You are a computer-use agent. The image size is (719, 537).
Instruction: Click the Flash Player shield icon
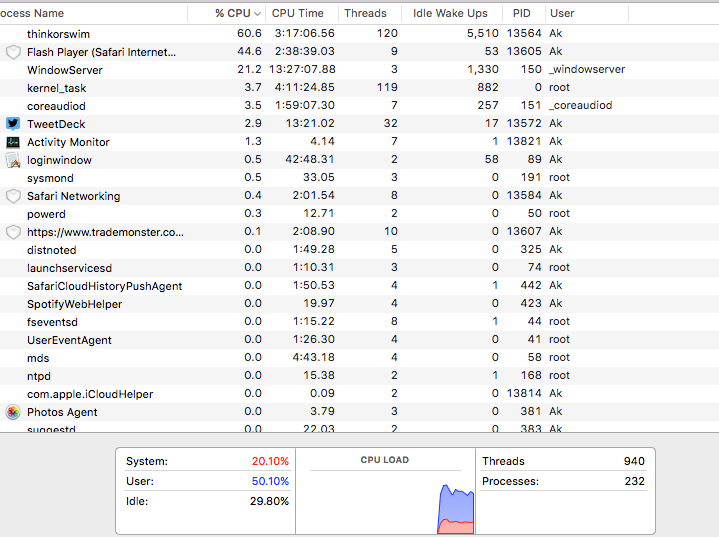(x=13, y=52)
